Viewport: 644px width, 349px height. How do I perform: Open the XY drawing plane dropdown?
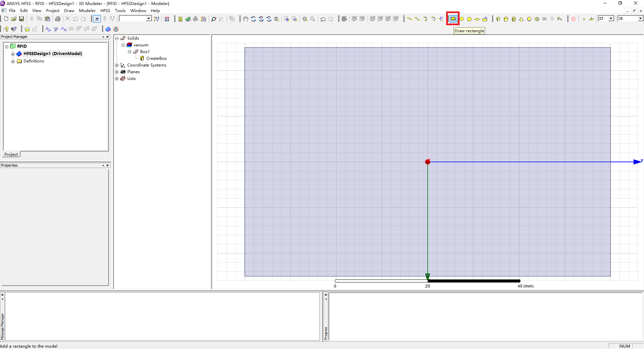[611, 19]
